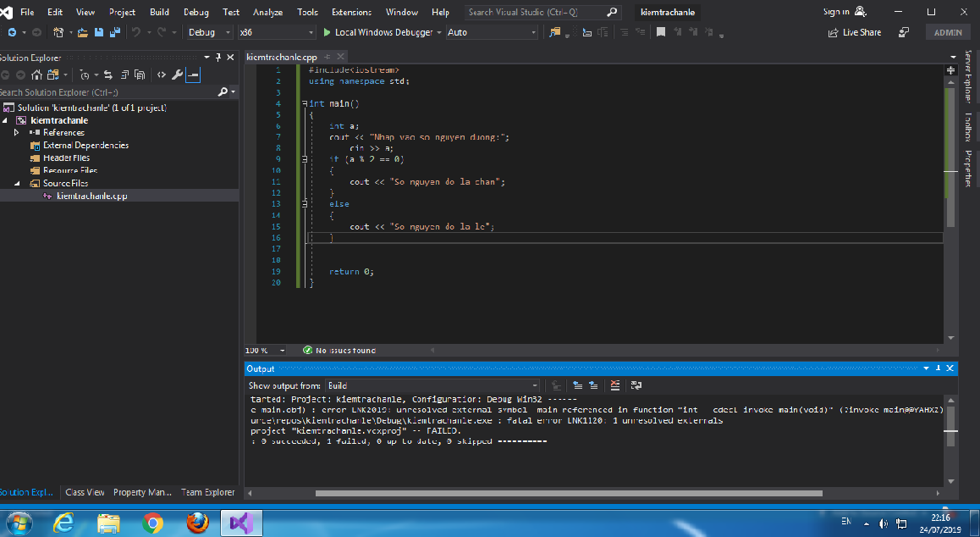
Task: Click Clear All icon in Output panel
Action: click(x=615, y=385)
